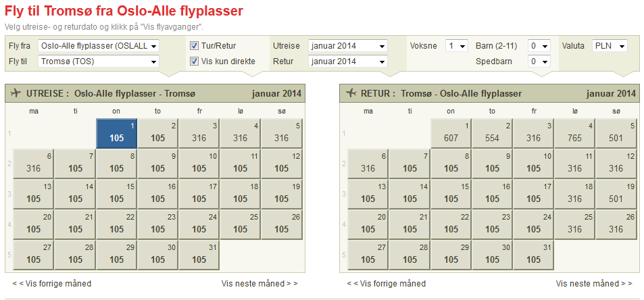Select January 5 return priced 501

pos(616,133)
